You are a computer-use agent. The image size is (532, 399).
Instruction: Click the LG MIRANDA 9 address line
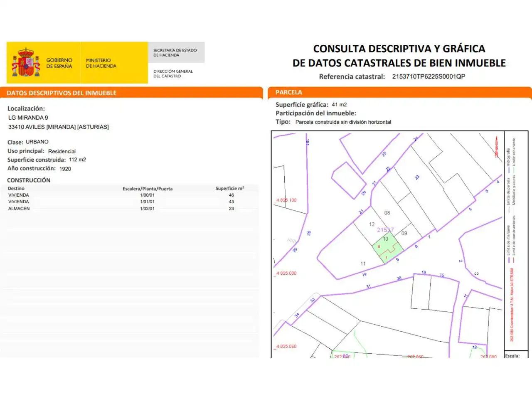pos(28,118)
